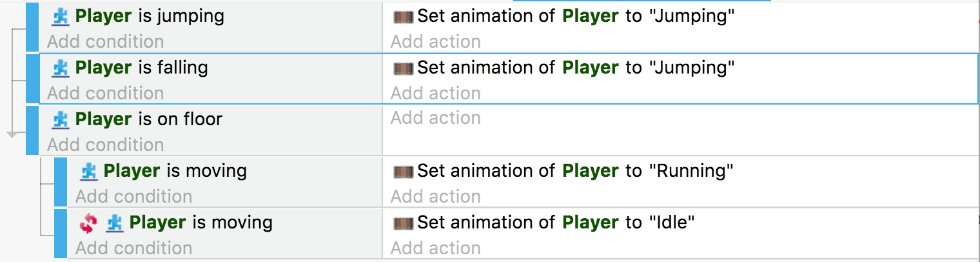
Task: Add condition under "Player is jumping"
Action: 106,42
